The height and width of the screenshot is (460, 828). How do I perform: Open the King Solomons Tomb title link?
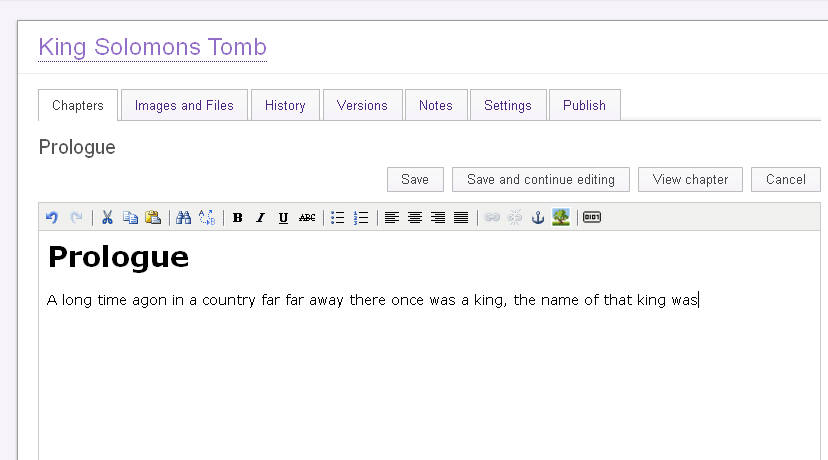[x=152, y=47]
